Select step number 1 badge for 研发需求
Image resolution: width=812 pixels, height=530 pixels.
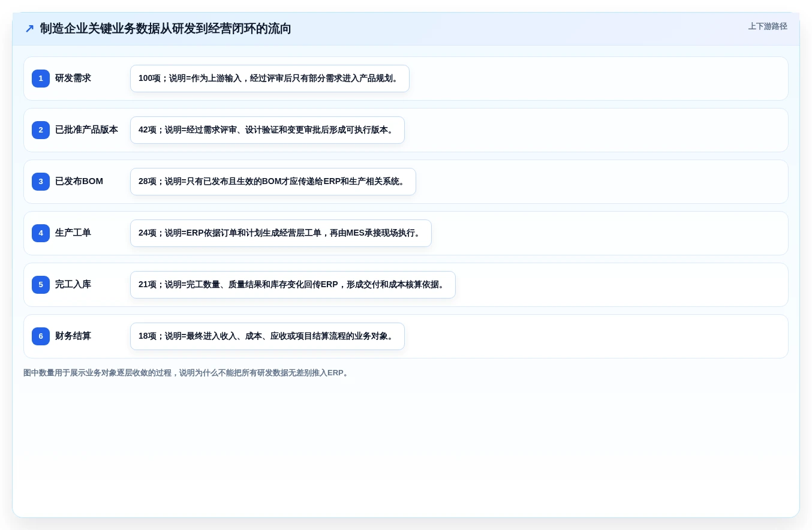[x=41, y=79]
